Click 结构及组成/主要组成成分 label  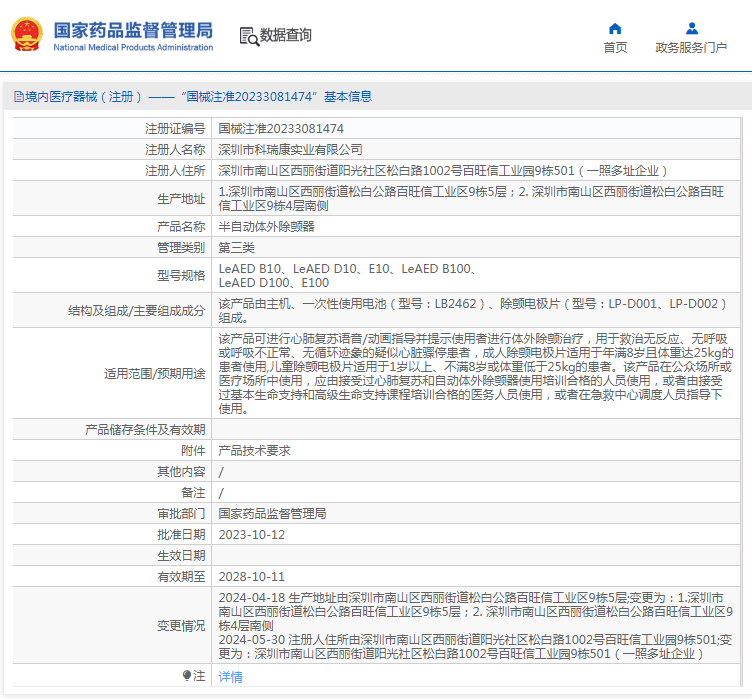[x=137, y=311]
